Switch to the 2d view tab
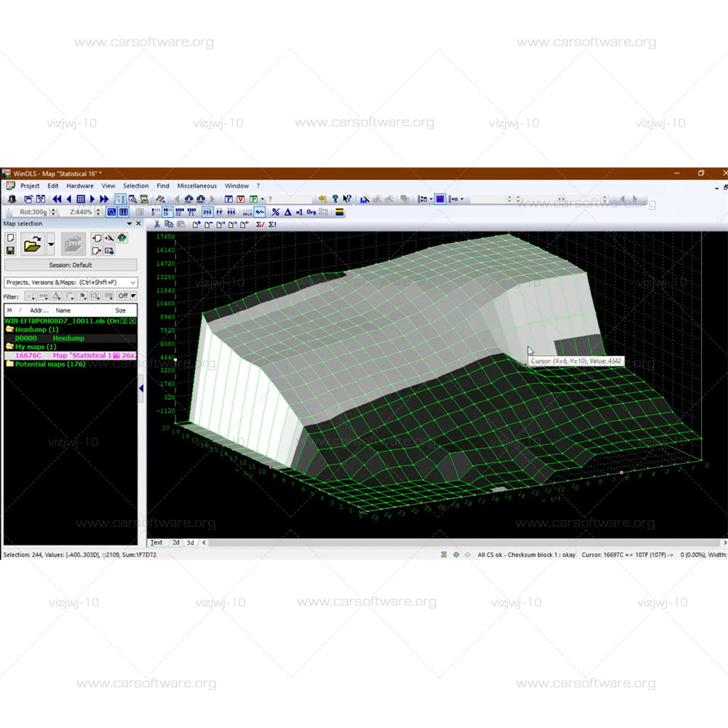 click(x=176, y=542)
